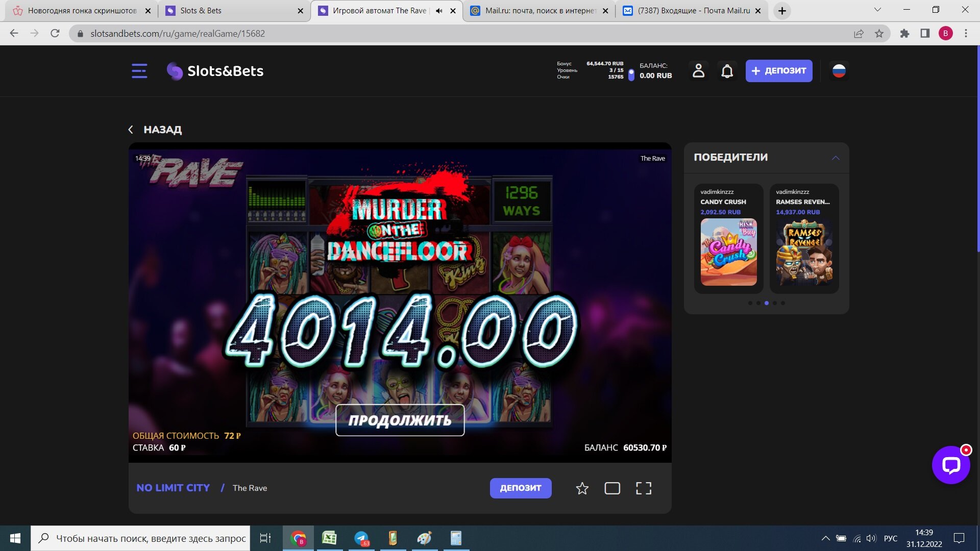
Task: Collapse the ПОБЕДИТЕЛИ panel
Action: point(835,158)
